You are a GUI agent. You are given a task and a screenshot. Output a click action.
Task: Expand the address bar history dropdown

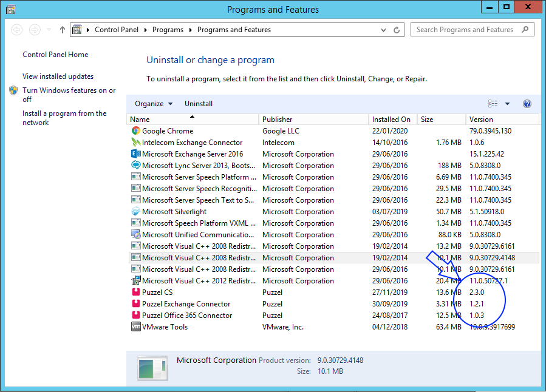[383, 29]
